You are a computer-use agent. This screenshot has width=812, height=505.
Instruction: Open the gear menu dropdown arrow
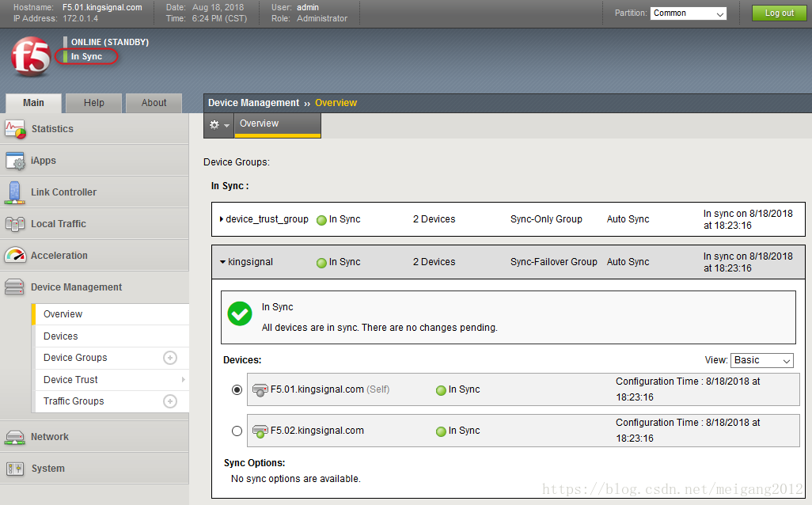[226, 125]
